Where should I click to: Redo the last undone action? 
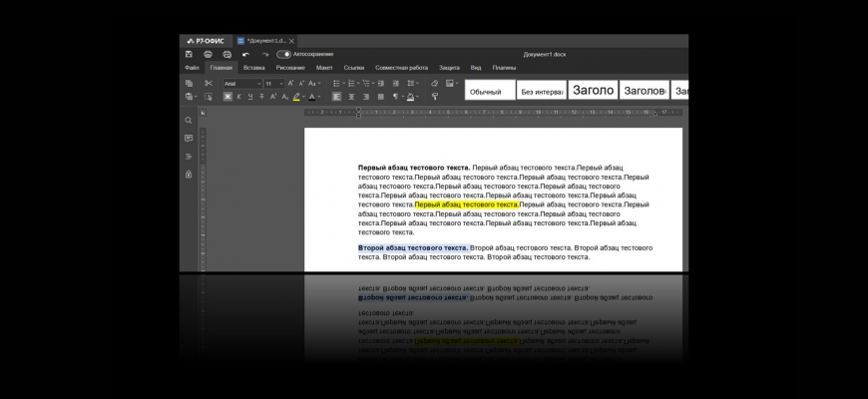265,54
